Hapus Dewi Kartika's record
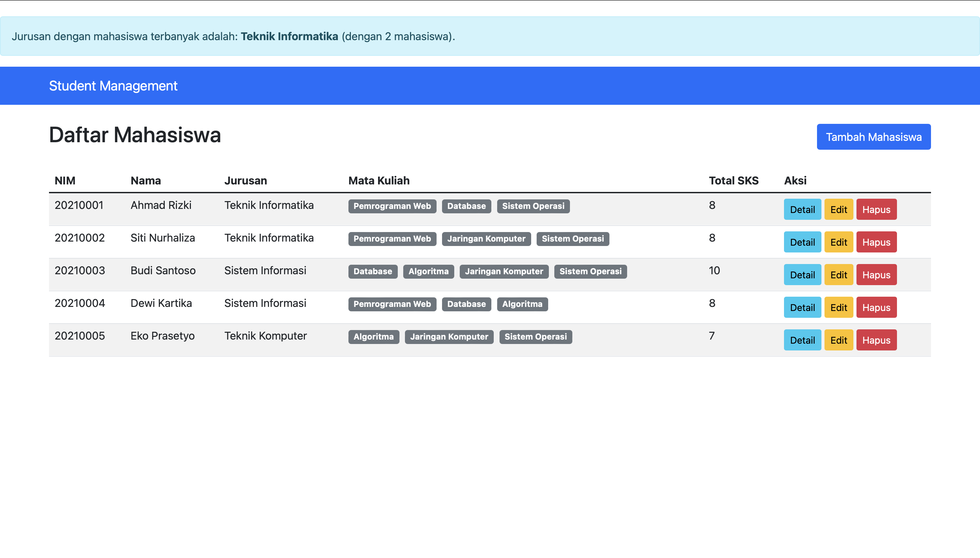Image resolution: width=980 pixels, height=558 pixels. tap(876, 307)
